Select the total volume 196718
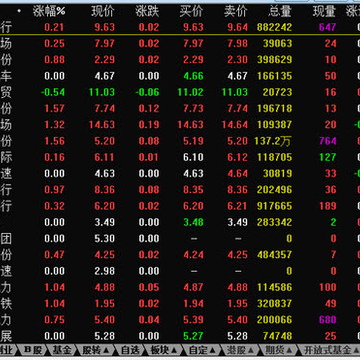Viewport: 360px width, 360px height. (x=274, y=108)
